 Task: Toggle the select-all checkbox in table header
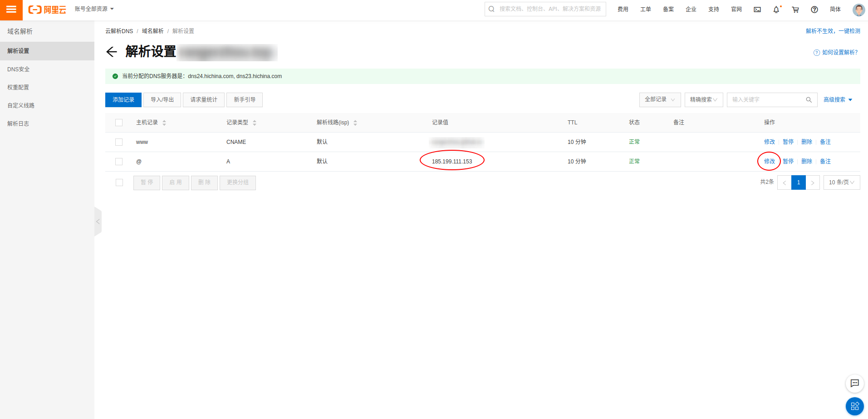(x=119, y=123)
